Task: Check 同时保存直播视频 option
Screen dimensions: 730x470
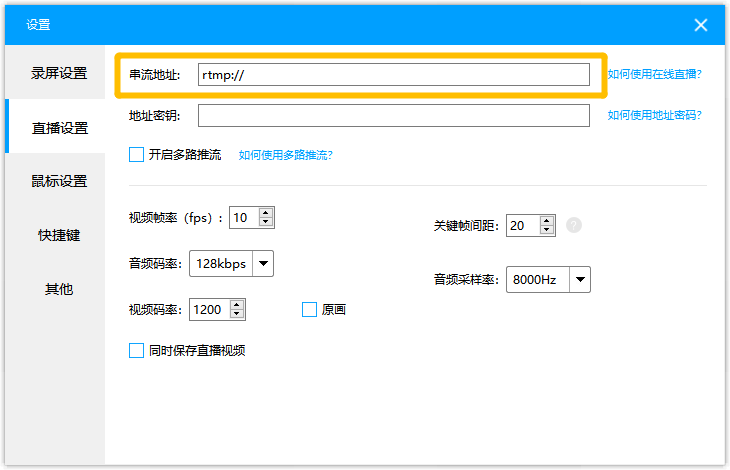Action: click(x=137, y=350)
